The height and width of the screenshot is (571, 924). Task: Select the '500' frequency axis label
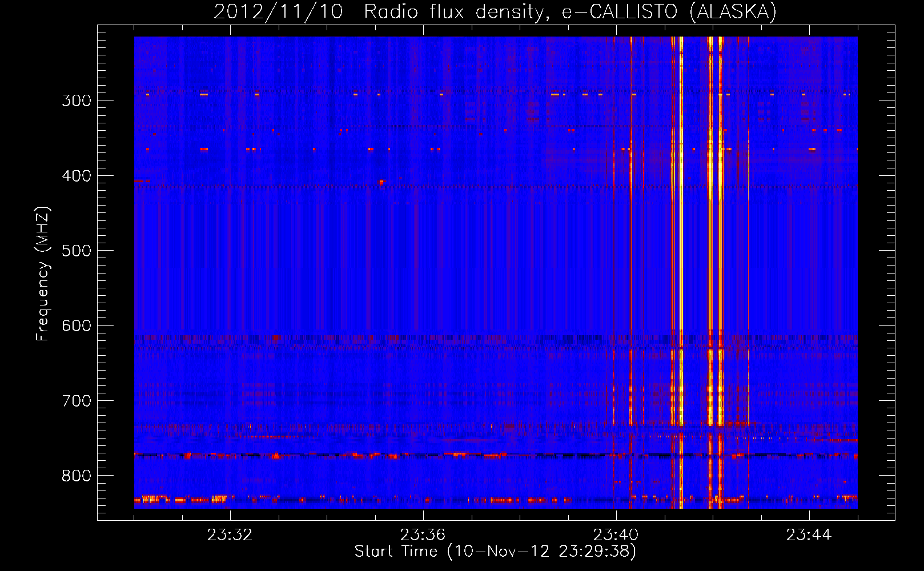(x=77, y=251)
